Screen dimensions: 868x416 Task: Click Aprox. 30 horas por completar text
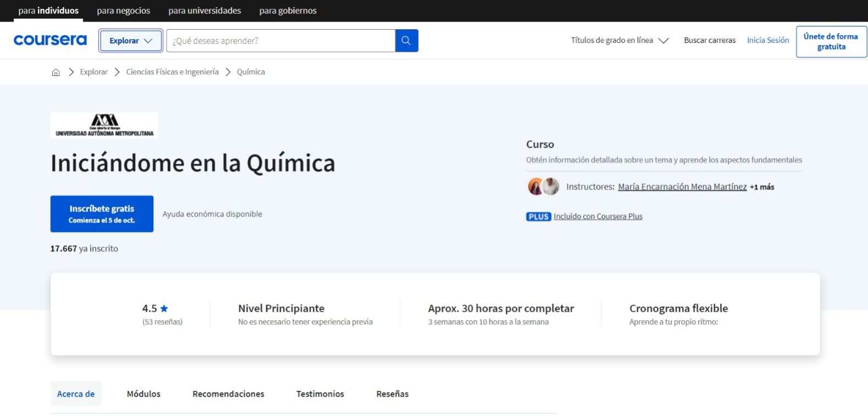[x=501, y=308]
